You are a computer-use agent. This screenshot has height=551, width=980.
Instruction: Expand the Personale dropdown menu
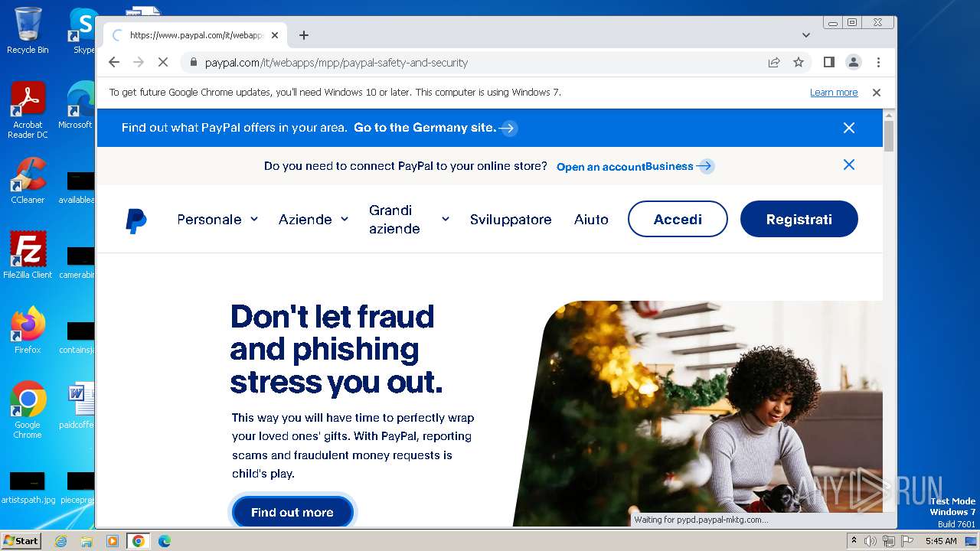click(217, 220)
